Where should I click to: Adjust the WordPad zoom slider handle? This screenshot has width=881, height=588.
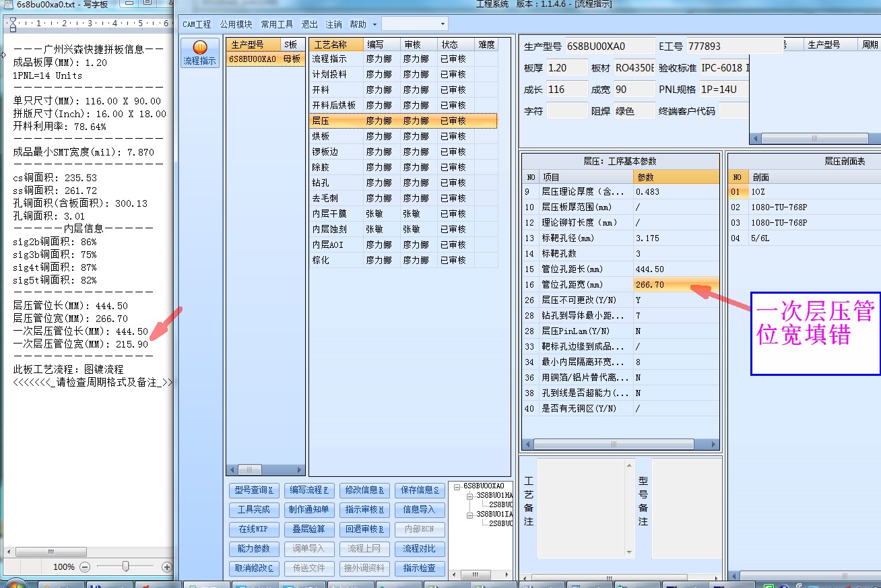[125, 567]
